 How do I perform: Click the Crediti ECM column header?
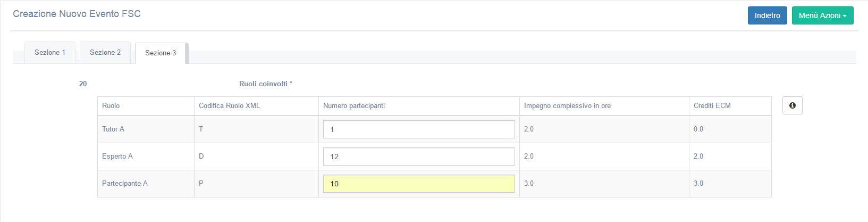[x=712, y=106]
